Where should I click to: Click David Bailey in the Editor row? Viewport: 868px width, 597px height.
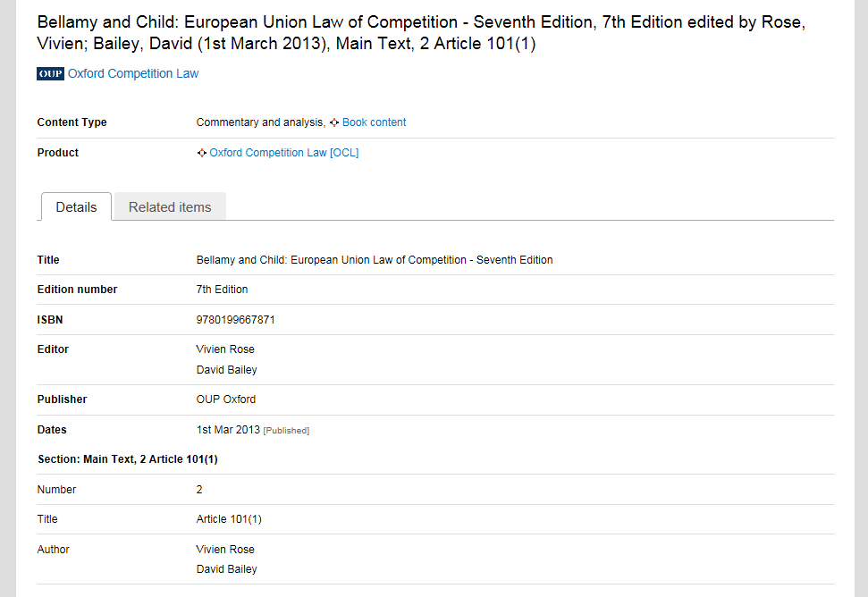click(226, 369)
